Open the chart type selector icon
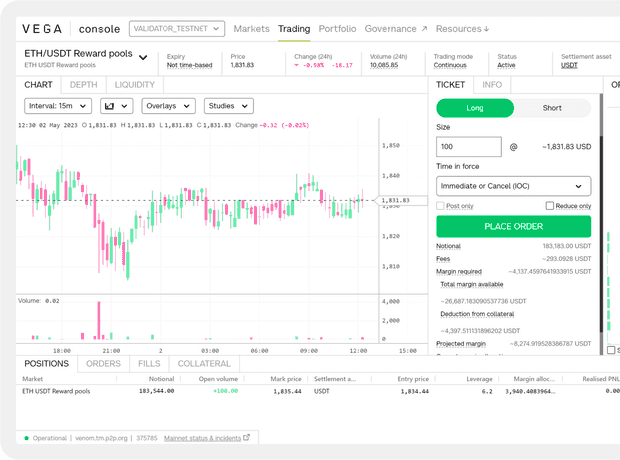 click(117, 106)
